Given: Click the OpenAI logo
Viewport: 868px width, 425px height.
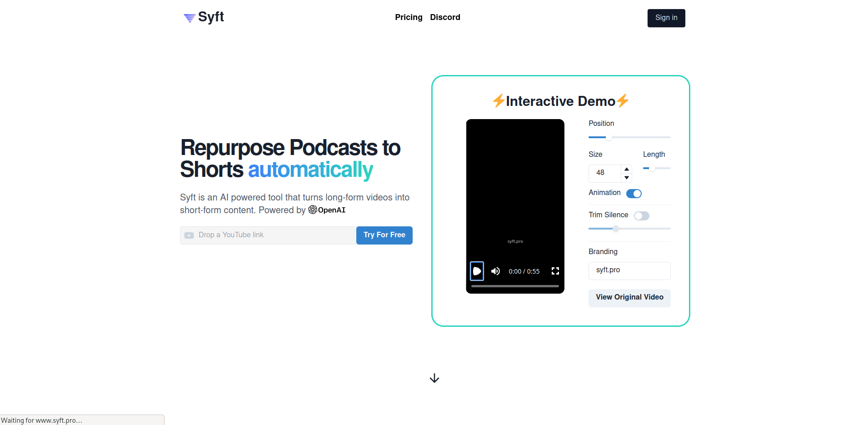Looking at the screenshot, I should point(327,210).
